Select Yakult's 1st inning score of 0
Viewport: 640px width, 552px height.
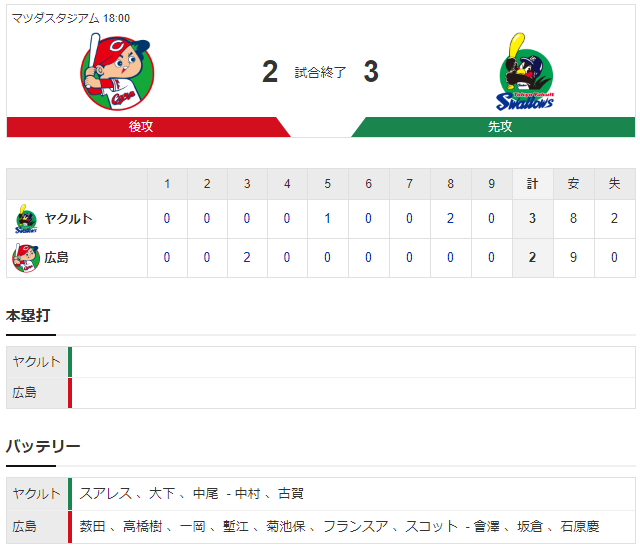pyautogui.click(x=167, y=218)
